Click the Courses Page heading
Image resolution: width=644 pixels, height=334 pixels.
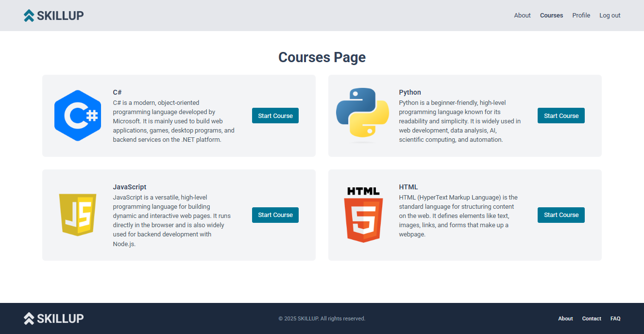322,57
